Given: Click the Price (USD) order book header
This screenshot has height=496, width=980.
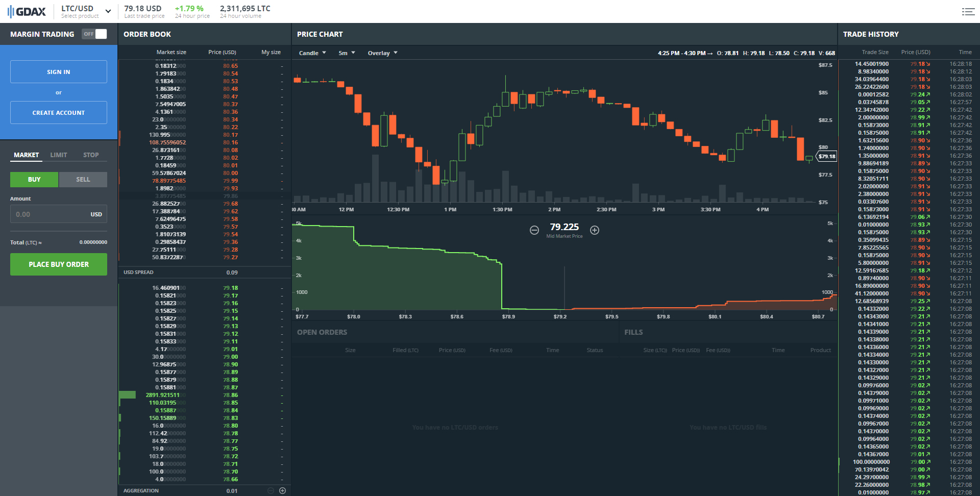Looking at the screenshot, I should 222,52.
